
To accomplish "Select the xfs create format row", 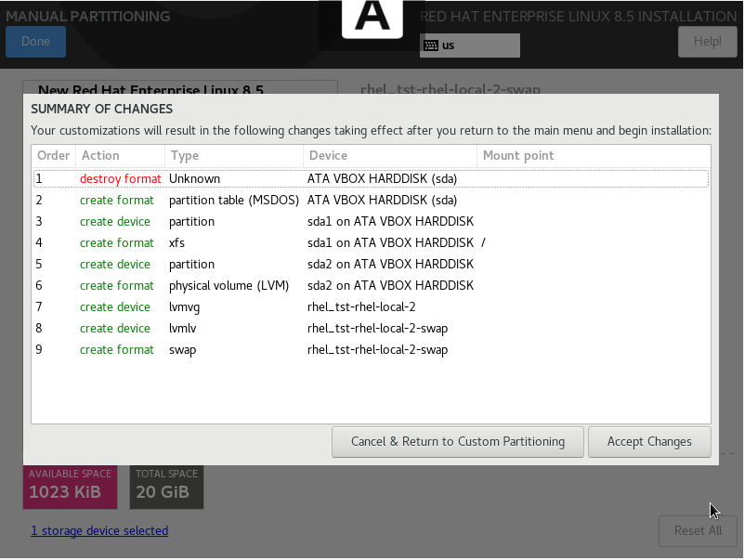I will 371,243.
